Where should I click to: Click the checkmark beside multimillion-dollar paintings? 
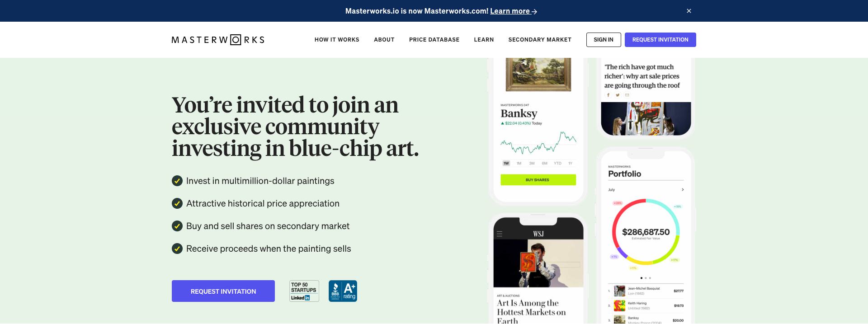tap(177, 181)
